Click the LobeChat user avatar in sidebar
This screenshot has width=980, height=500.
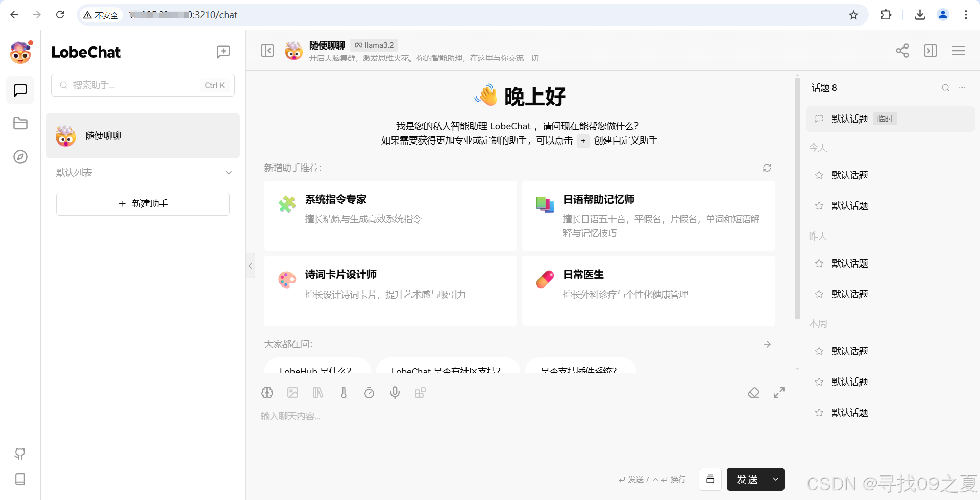point(20,53)
